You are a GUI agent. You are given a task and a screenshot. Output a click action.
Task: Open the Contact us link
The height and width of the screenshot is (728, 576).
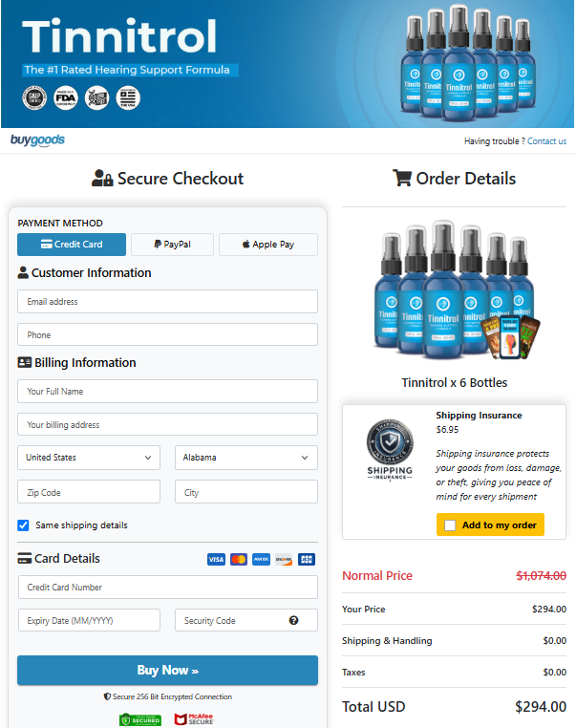tap(546, 141)
